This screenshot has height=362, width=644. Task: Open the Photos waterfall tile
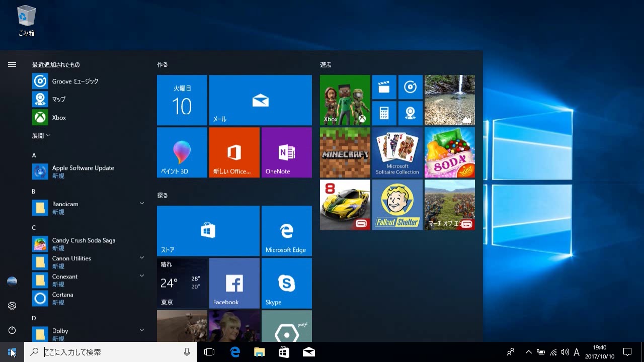point(450,100)
